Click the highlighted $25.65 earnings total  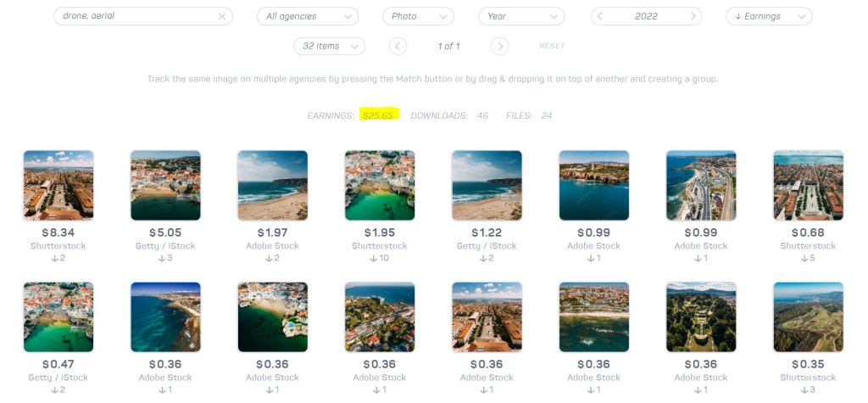(378, 115)
